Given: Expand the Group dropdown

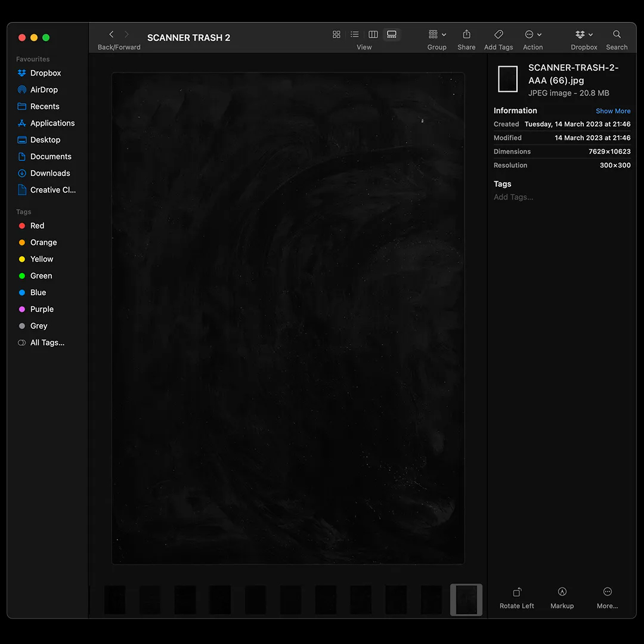Looking at the screenshot, I should coord(436,35).
